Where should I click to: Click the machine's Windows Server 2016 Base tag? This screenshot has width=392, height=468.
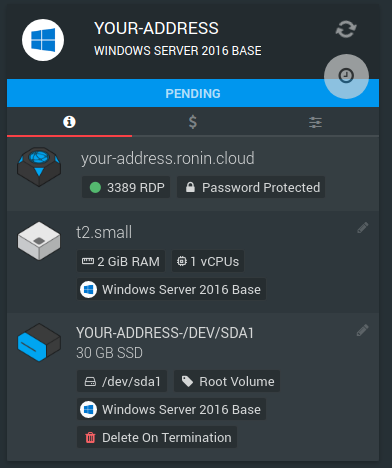pyautogui.click(x=171, y=289)
